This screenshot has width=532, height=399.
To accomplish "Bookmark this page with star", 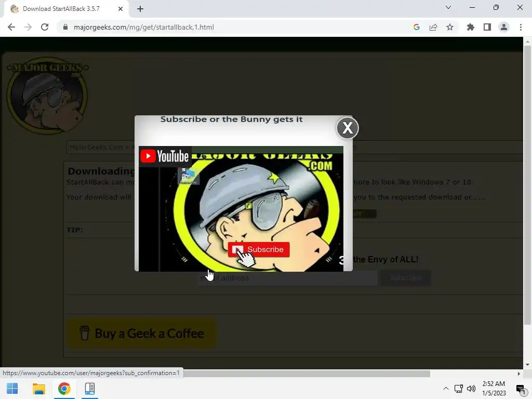I will pyautogui.click(x=450, y=27).
